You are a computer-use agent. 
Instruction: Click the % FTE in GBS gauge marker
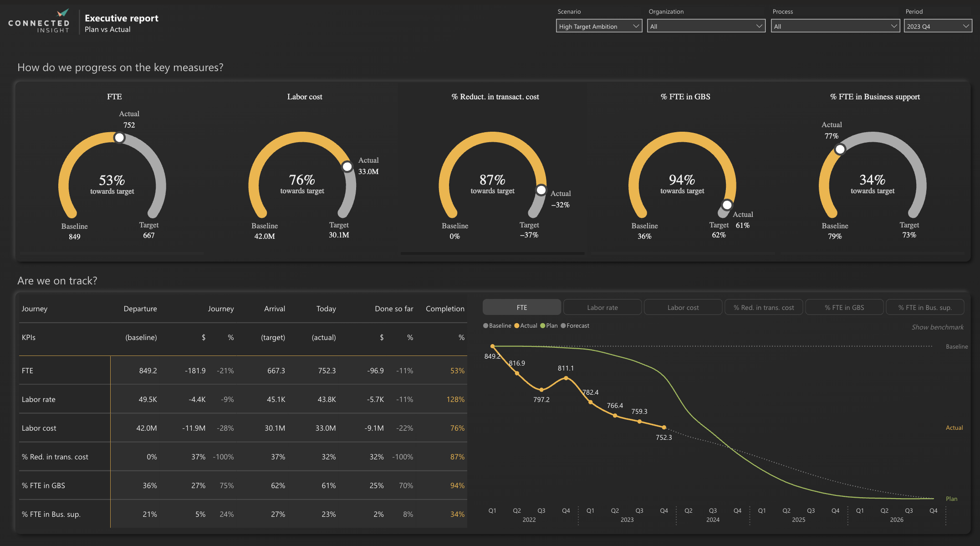click(x=727, y=205)
